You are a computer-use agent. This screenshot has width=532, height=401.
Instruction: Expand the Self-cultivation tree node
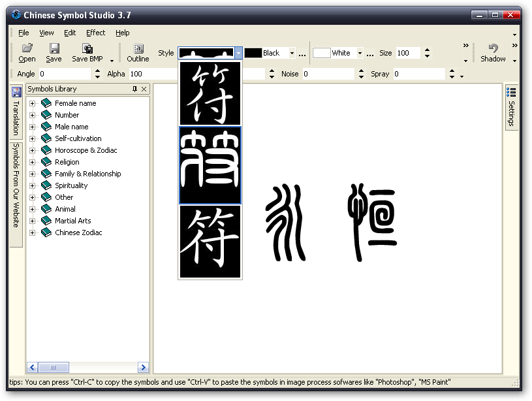[32, 138]
